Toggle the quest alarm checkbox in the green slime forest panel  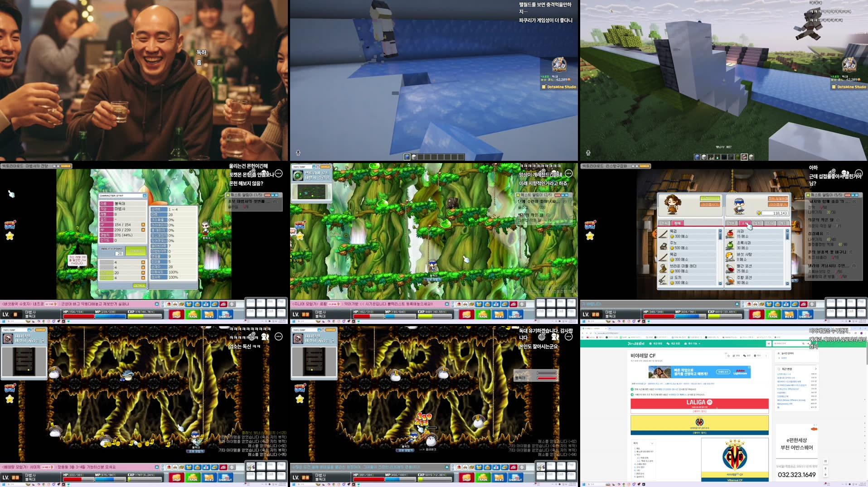pyautogui.click(x=518, y=195)
